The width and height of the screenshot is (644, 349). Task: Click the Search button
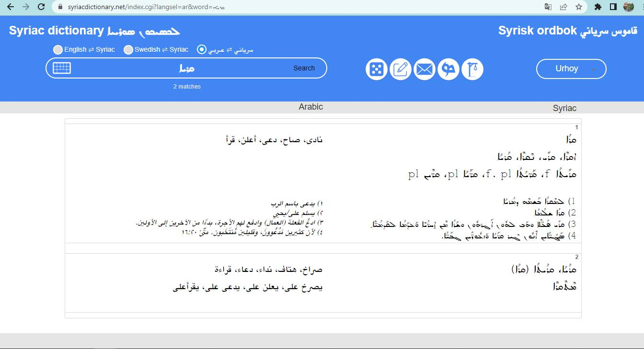coord(304,68)
